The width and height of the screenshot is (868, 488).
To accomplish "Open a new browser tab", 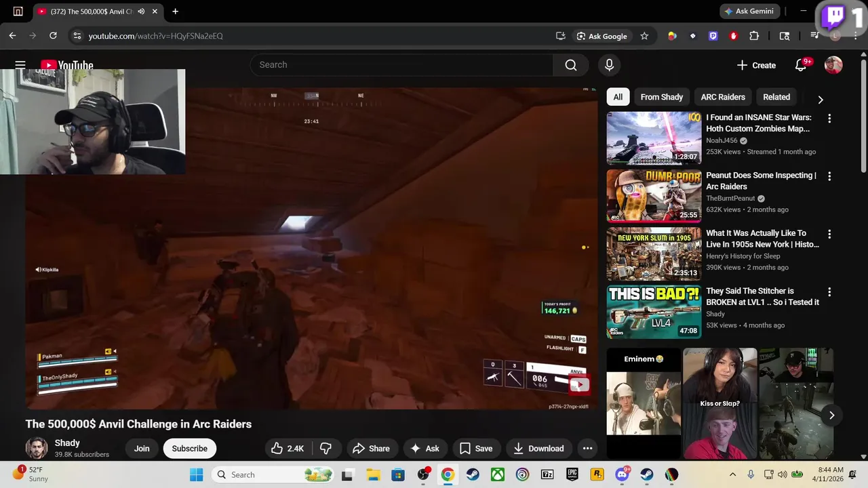I will point(175,12).
